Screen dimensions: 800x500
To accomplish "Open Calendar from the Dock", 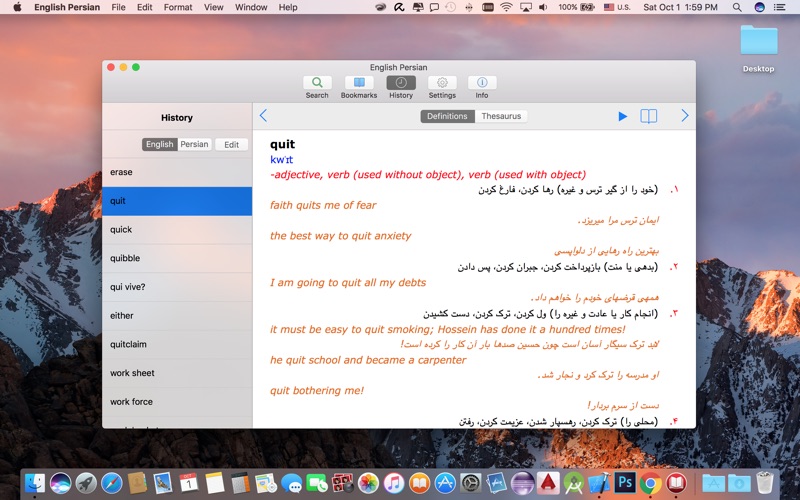I will coord(189,483).
